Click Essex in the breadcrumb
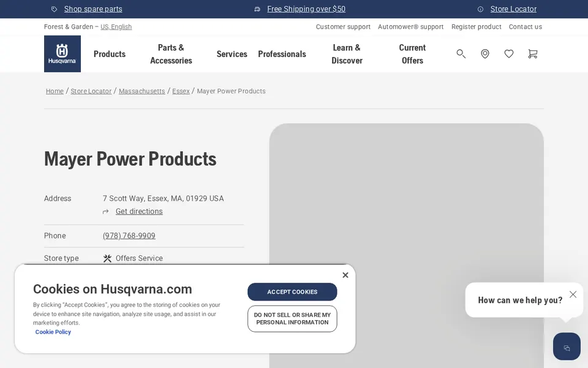 pos(181,91)
